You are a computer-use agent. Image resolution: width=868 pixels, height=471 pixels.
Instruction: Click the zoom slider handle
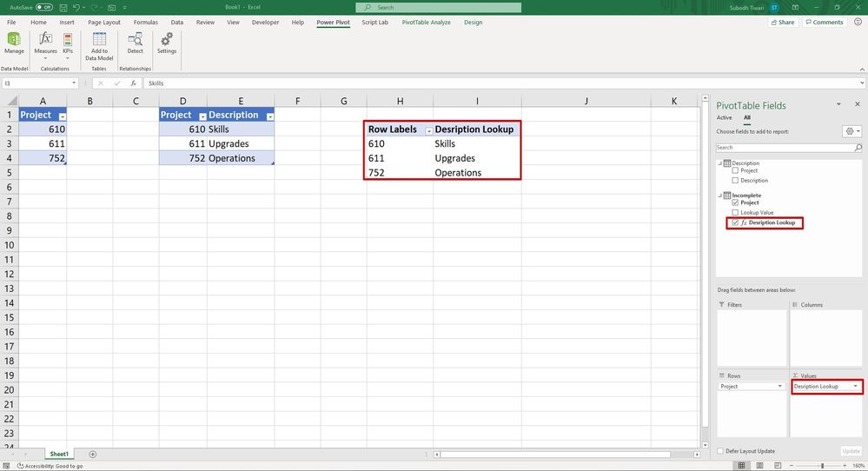click(823, 466)
